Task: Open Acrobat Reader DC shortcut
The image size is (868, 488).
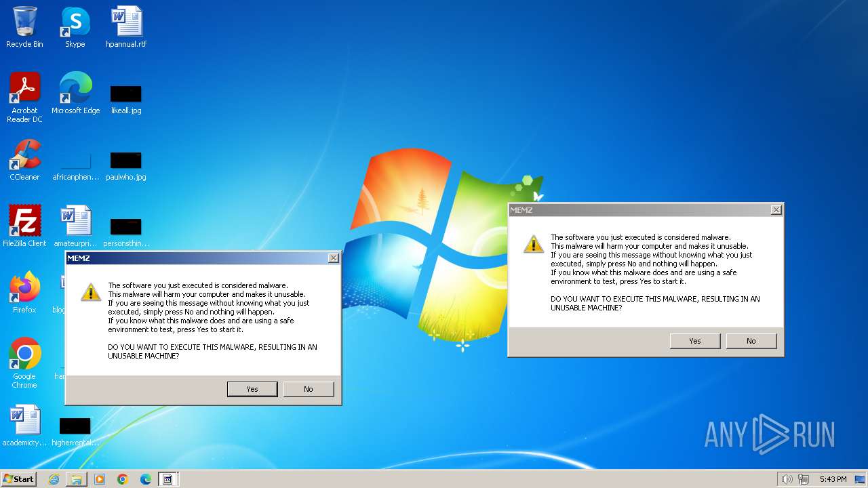Action: click(24, 97)
